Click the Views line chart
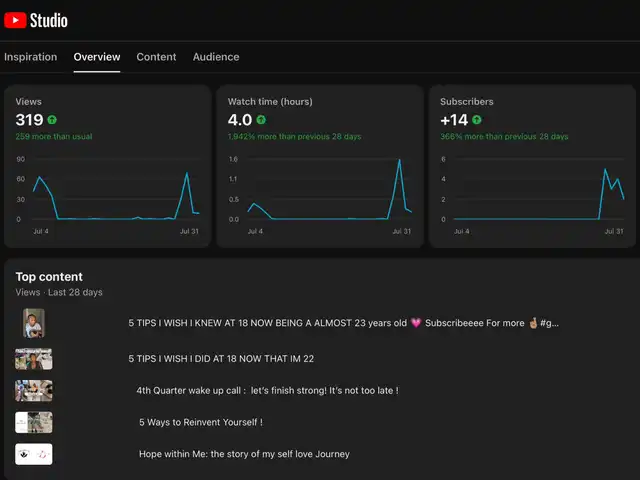This screenshot has width=640, height=480. click(x=108, y=195)
